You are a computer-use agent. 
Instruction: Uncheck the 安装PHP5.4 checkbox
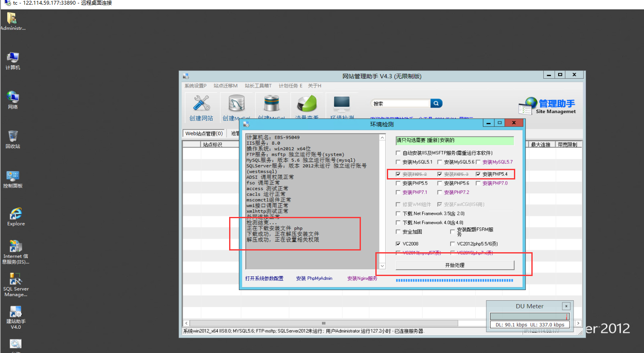tap(478, 174)
